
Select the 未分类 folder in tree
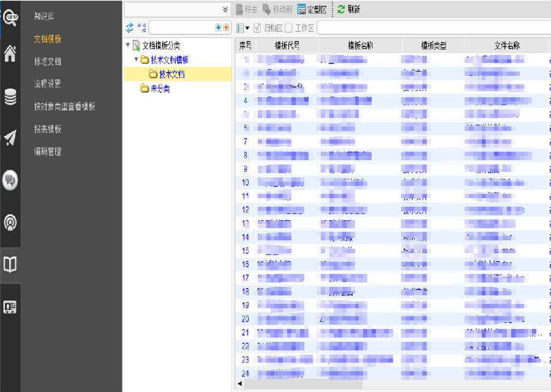point(160,89)
